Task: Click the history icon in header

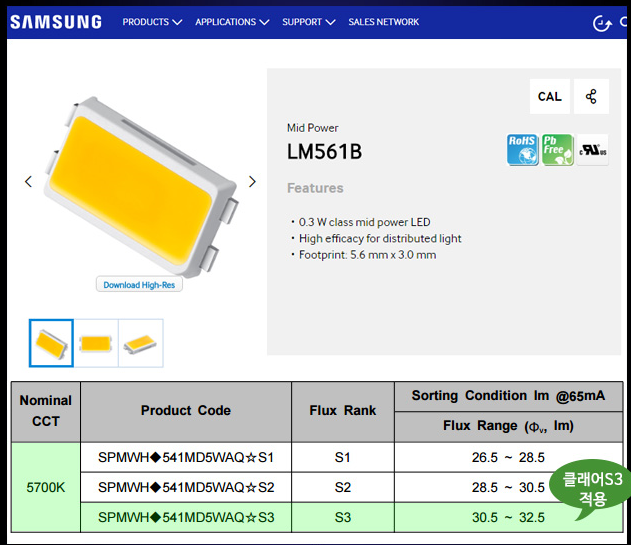Action: (602, 23)
